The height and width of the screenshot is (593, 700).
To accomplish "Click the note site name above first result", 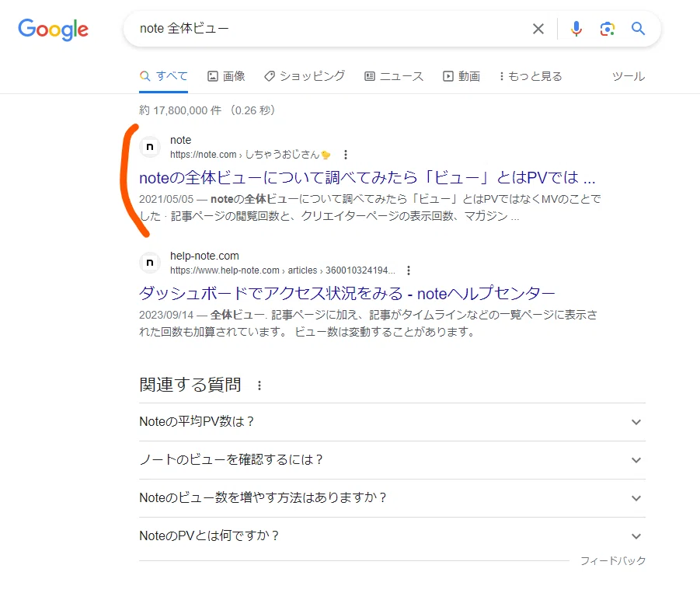I will click(x=180, y=140).
